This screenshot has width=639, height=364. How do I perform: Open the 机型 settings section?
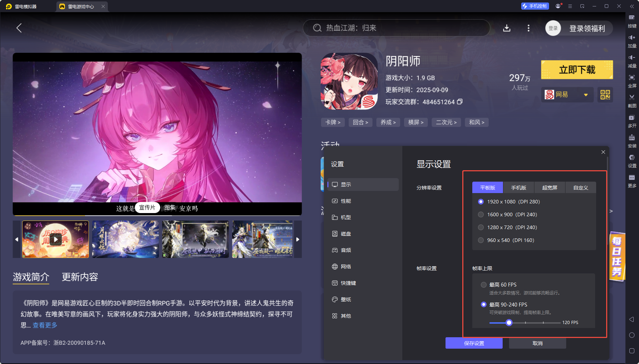(x=363, y=217)
